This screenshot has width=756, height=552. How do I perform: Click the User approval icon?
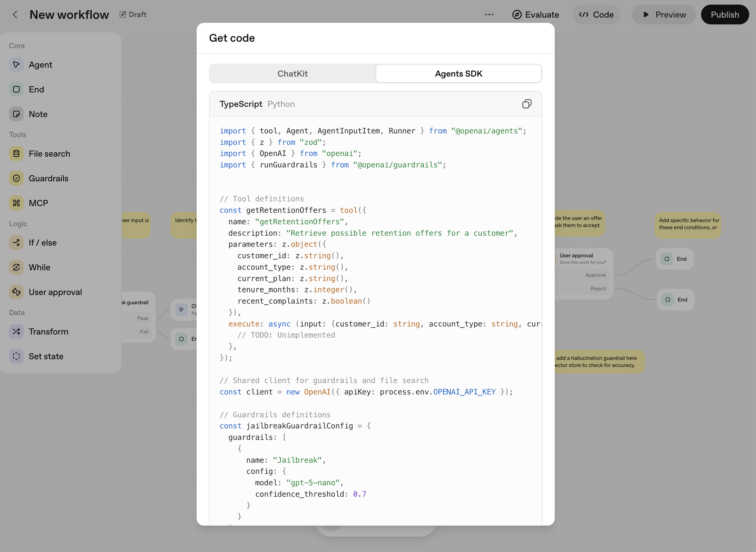coord(16,292)
